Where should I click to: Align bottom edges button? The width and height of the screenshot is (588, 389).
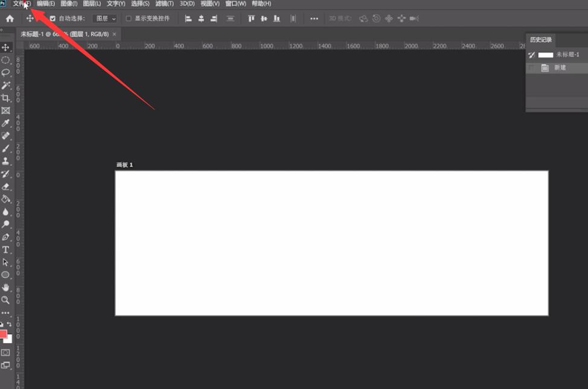[x=276, y=18]
